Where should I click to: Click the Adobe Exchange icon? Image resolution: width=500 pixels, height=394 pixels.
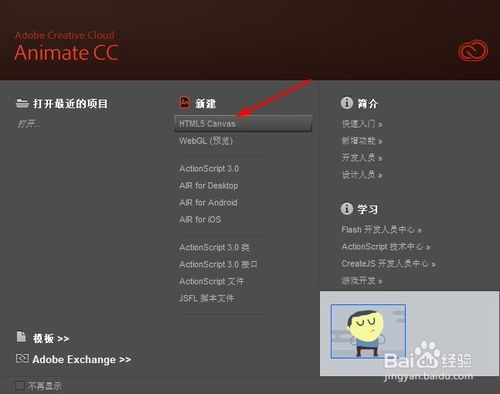pos(22,359)
